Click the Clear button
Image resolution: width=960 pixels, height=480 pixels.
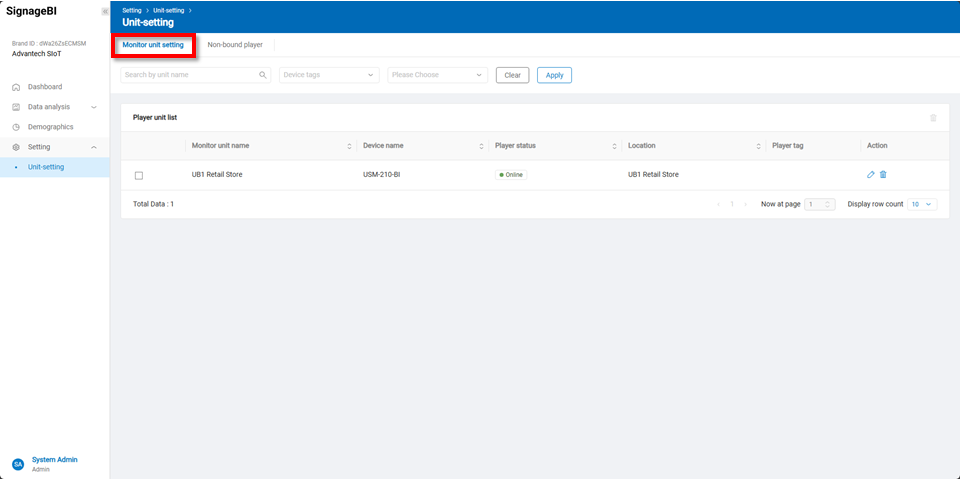512,75
